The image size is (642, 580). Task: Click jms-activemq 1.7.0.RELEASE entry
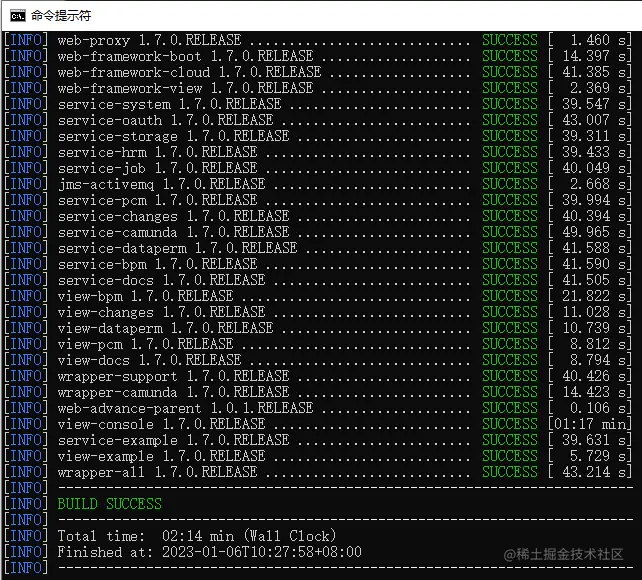(161, 184)
